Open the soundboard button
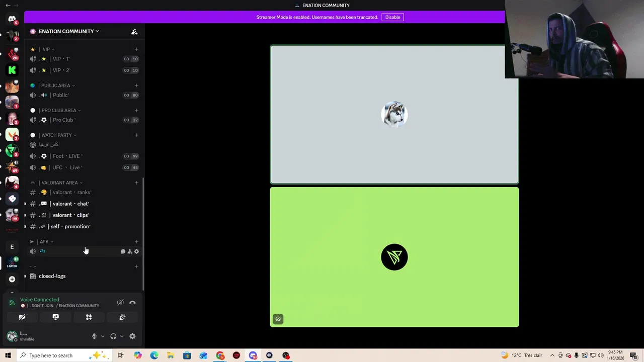The height and width of the screenshot is (362, 644). pos(122,317)
